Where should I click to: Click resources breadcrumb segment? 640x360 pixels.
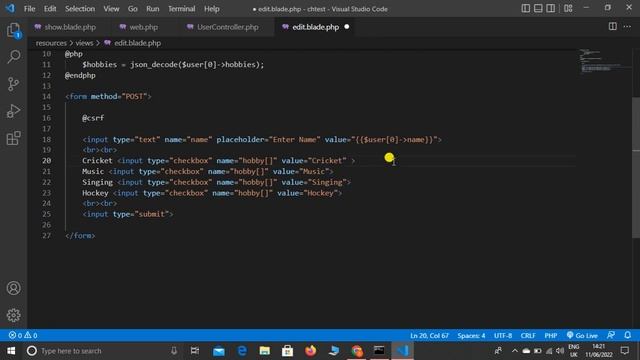[x=51, y=43]
